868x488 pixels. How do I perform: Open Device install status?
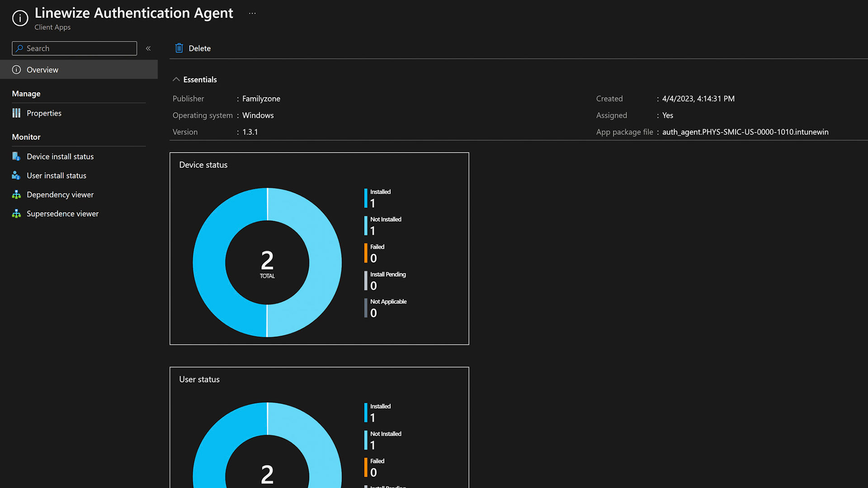(60, 156)
